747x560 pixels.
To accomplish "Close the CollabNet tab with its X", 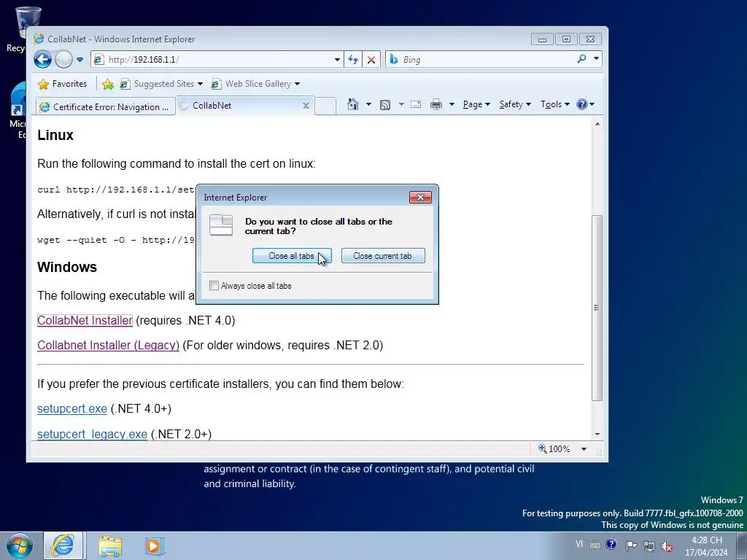I will point(306,106).
